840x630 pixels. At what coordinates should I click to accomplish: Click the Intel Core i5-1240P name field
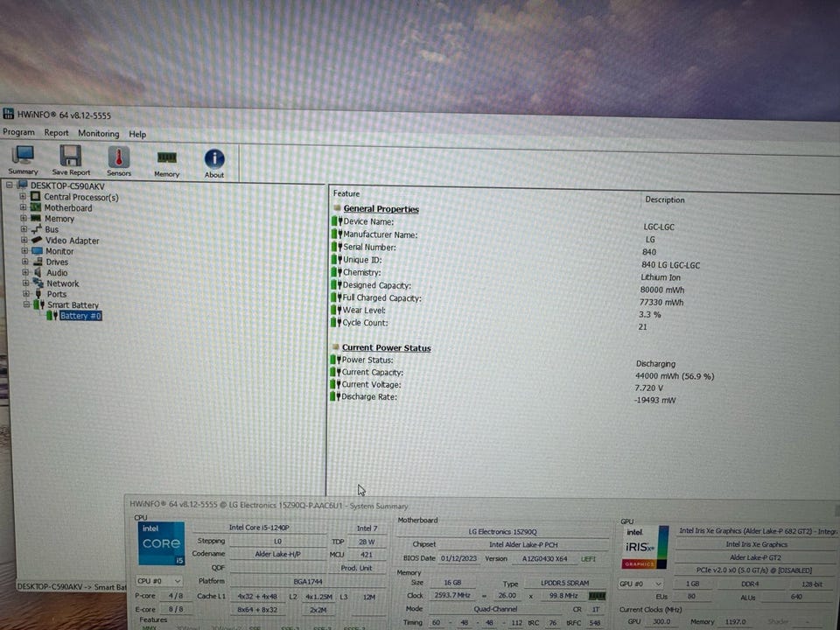point(259,527)
